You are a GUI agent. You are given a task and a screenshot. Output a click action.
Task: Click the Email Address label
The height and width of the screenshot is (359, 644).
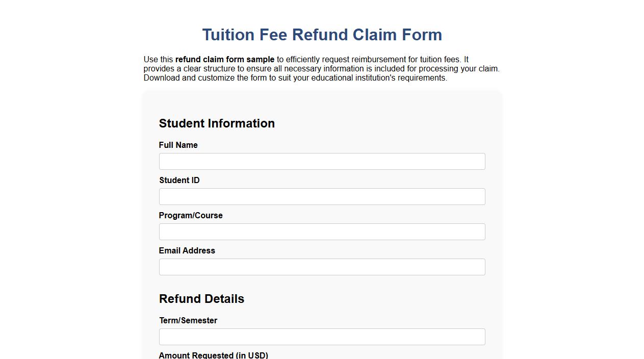tap(187, 250)
